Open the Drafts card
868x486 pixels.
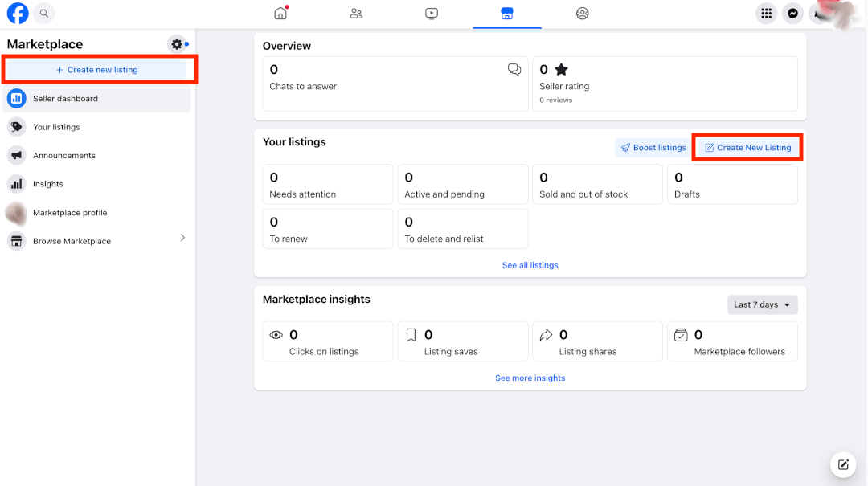(732, 184)
